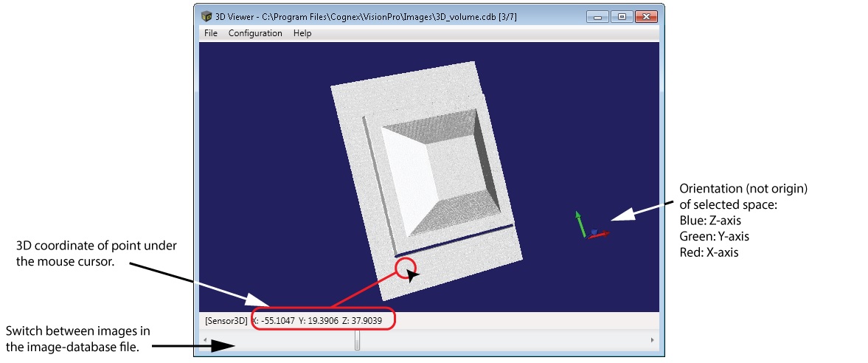Click the red-circled point on the 3D model
Screen dimensions: 868x363
pos(405,267)
